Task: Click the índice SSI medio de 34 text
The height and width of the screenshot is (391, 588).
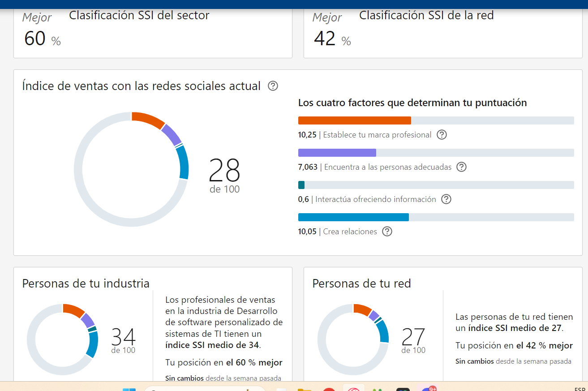Action: point(213,345)
